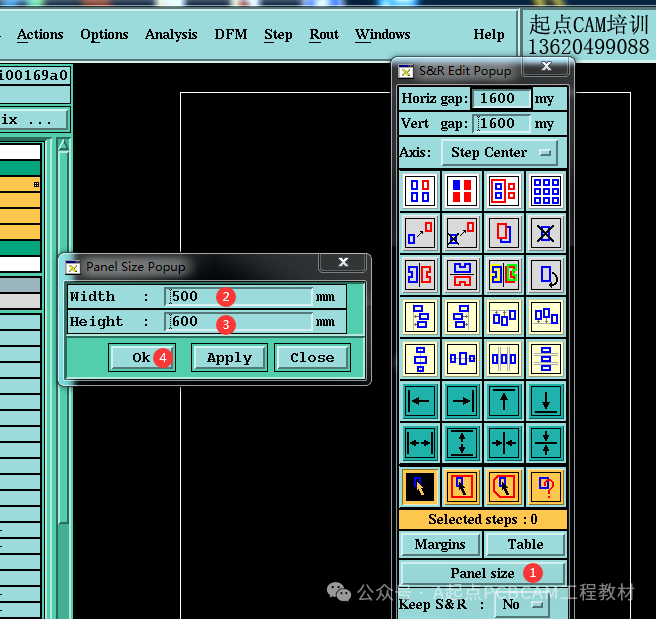The height and width of the screenshot is (619, 656).
Task: Click the equal horizontal spacing icon
Action: (504, 359)
